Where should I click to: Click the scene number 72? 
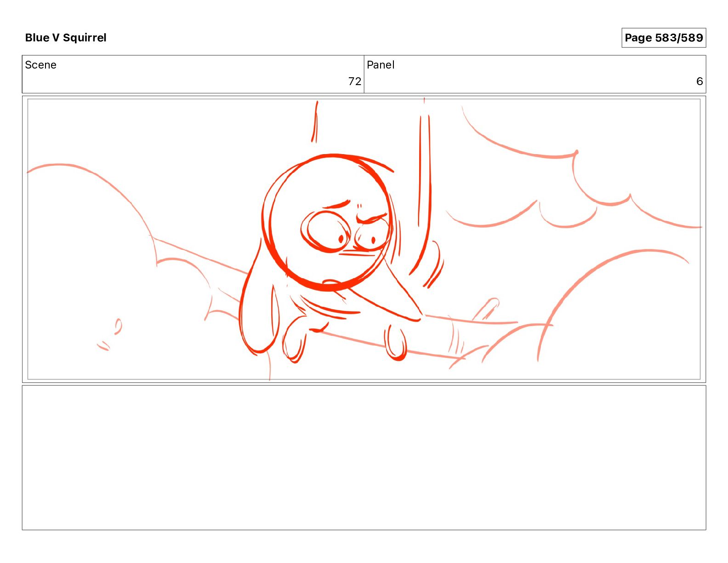click(354, 81)
